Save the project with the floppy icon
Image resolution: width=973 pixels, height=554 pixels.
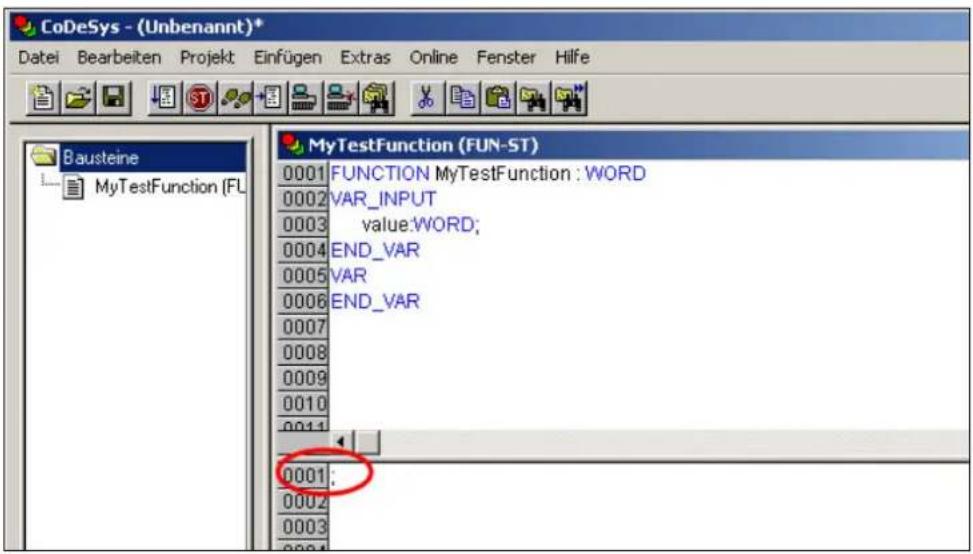pos(112,99)
